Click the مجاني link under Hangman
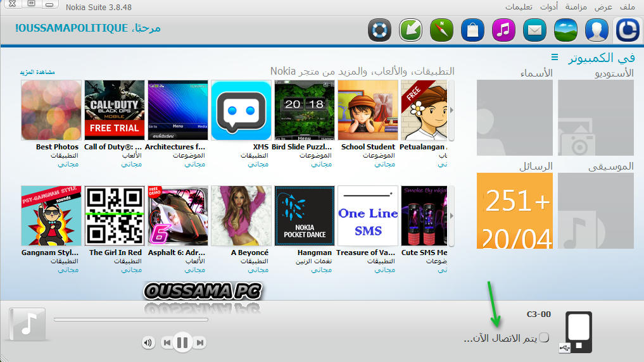The width and height of the screenshot is (644, 362). pos(321,270)
